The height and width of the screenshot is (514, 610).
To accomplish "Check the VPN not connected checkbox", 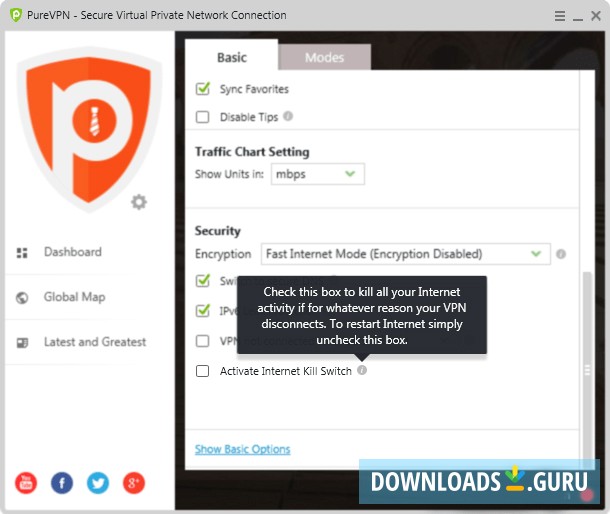I will pyautogui.click(x=202, y=341).
